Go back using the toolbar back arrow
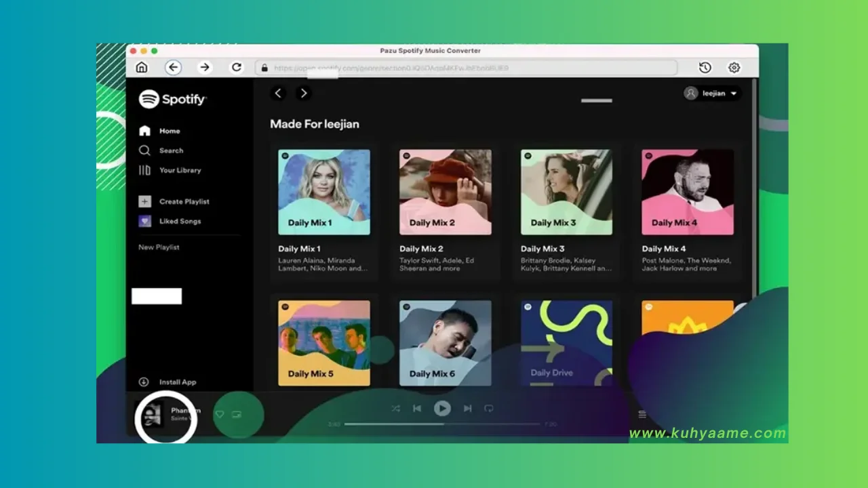The width and height of the screenshot is (868, 488). pos(173,67)
